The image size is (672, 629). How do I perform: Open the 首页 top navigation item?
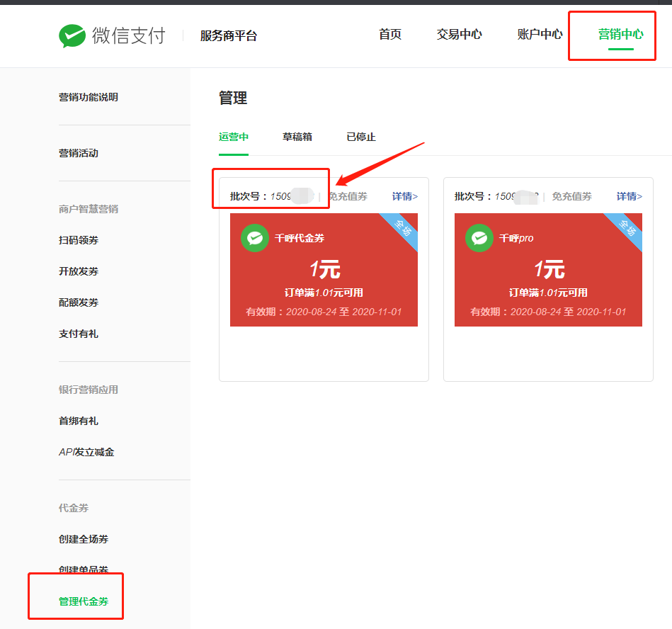(x=390, y=34)
